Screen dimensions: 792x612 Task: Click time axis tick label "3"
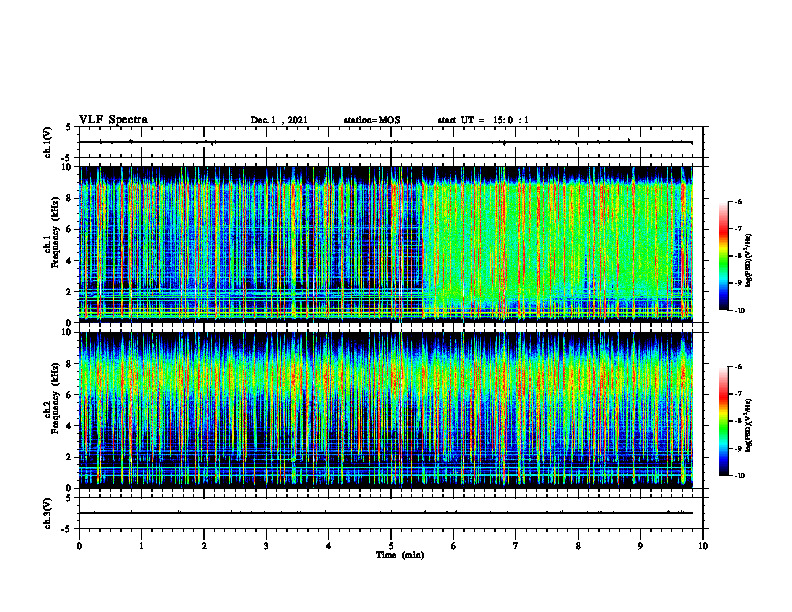pos(266,545)
